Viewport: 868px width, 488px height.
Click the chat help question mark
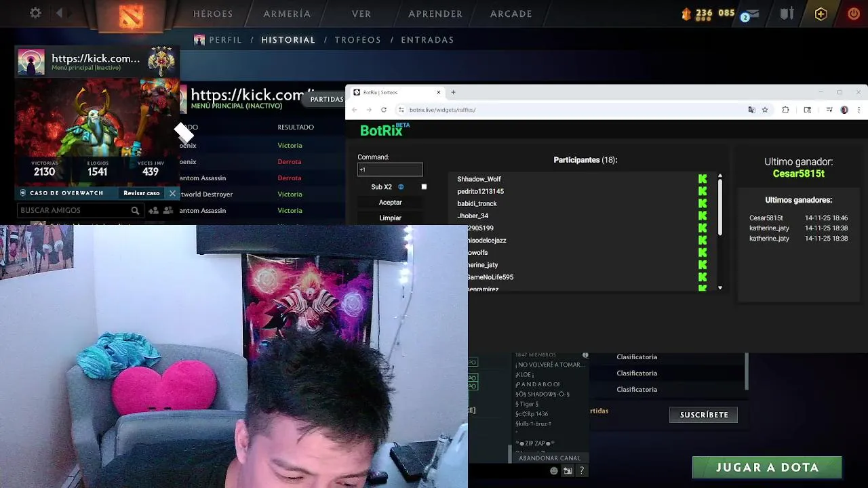582,471
